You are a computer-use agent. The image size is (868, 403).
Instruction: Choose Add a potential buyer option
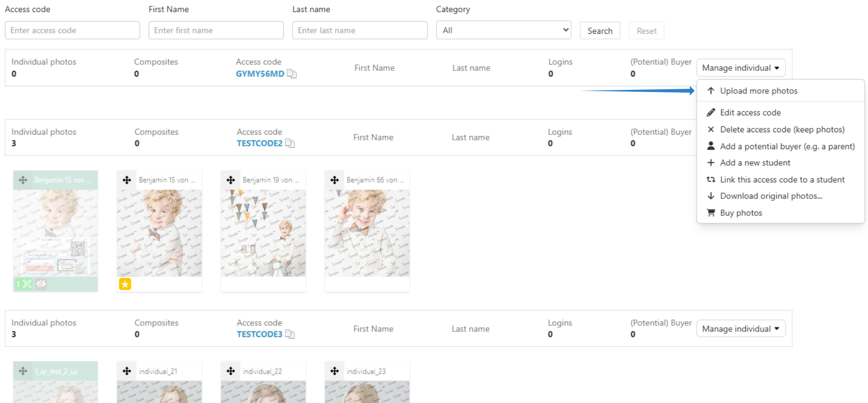781,146
